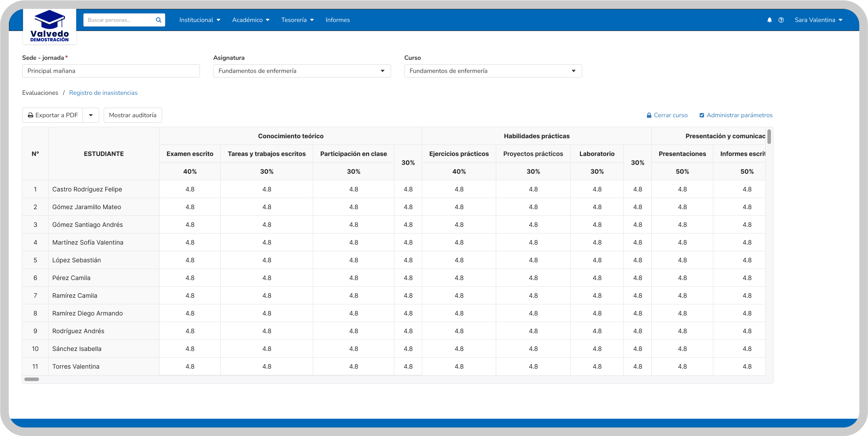This screenshot has height=436, width=868.
Task: Enable Cerrar curso for this course
Action: coord(670,115)
